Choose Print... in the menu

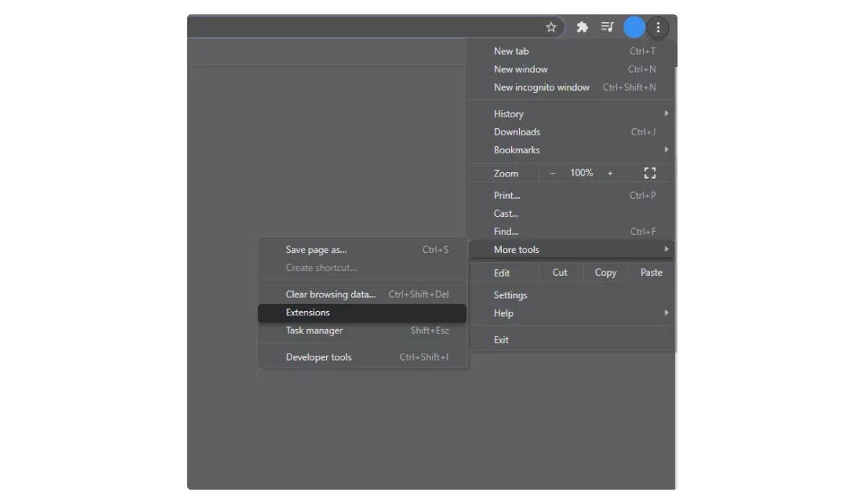pos(572,195)
